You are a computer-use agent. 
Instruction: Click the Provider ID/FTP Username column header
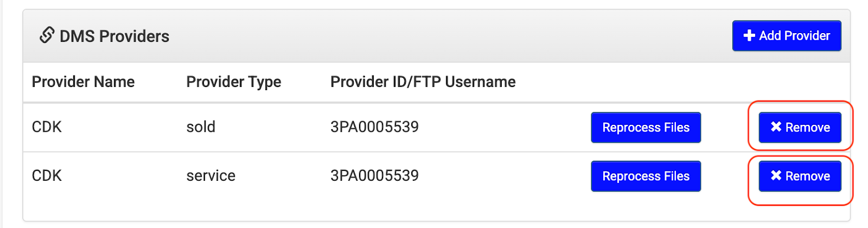(423, 82)
